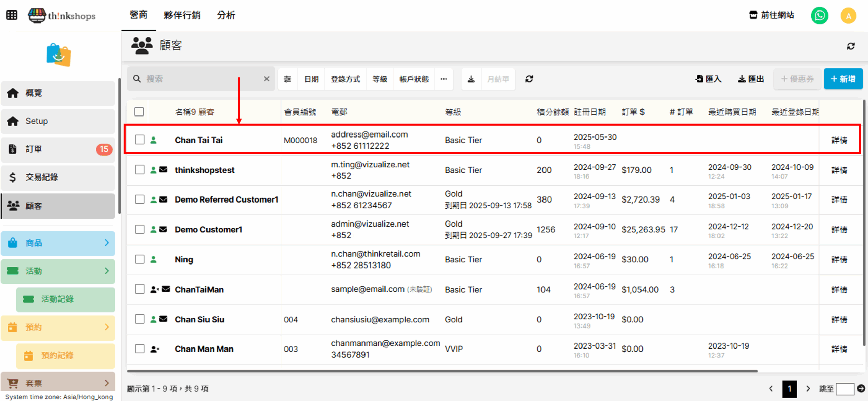Click the download icon beside 月結單
This screenshot has width=868, height=401.
(471, 79)
